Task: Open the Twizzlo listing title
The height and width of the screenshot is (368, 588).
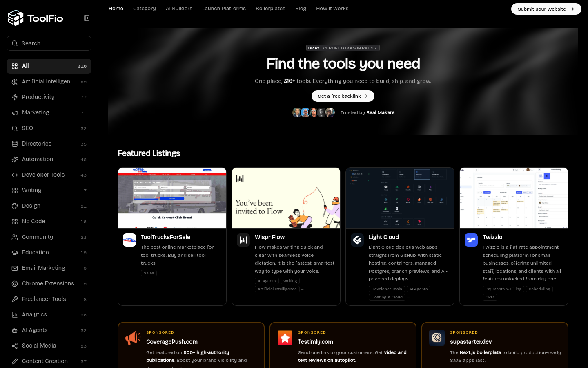Action: [492, 237]
